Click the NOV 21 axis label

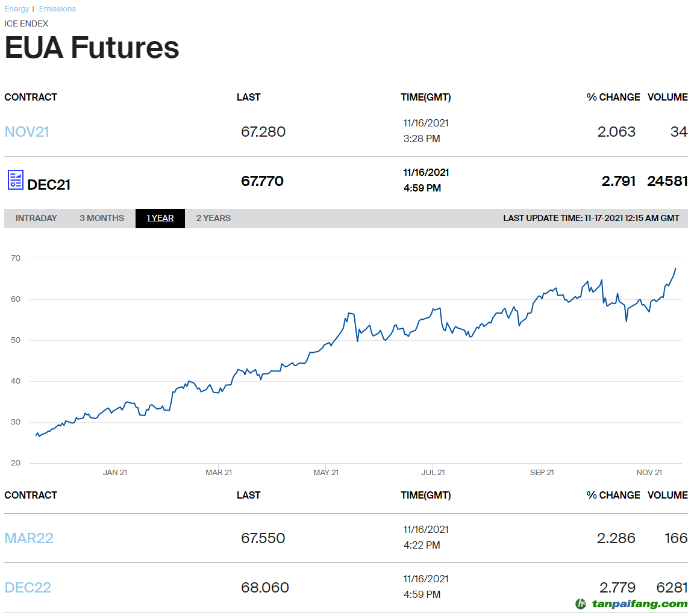(649, 473)
